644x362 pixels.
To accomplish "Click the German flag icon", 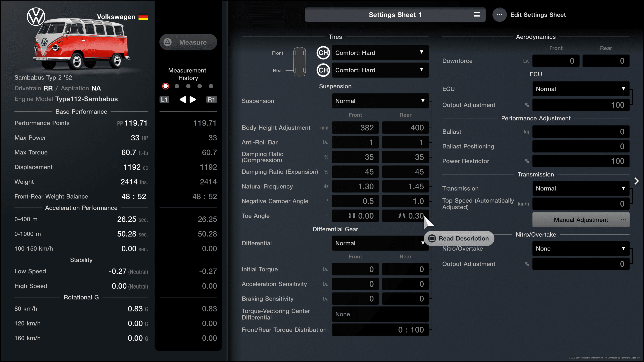I will 143,17.
